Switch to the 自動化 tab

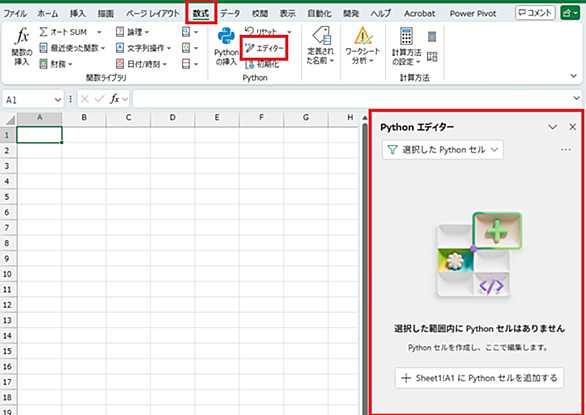[319, 14]
